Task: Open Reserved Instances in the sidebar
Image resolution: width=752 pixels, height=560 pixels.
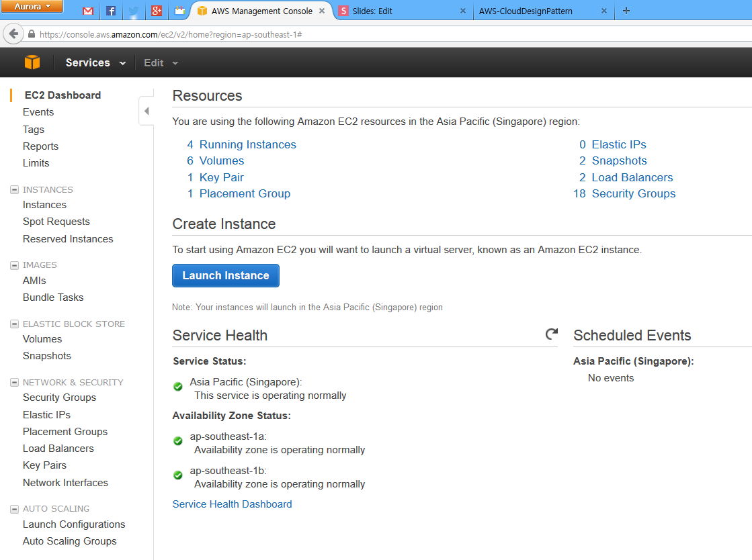Action: click(x=68, y=238)
